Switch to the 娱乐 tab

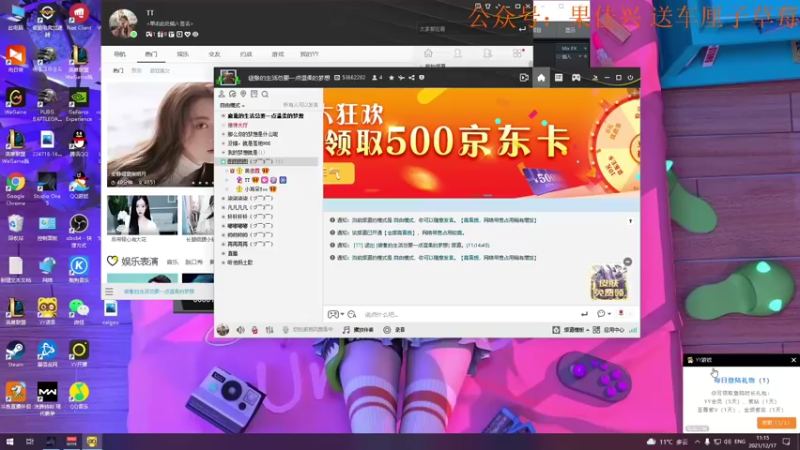(x=183, y=54)
